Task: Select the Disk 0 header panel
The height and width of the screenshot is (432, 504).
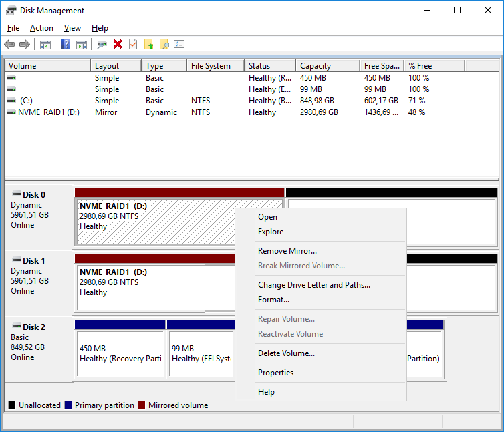Action: coord(39,217)
